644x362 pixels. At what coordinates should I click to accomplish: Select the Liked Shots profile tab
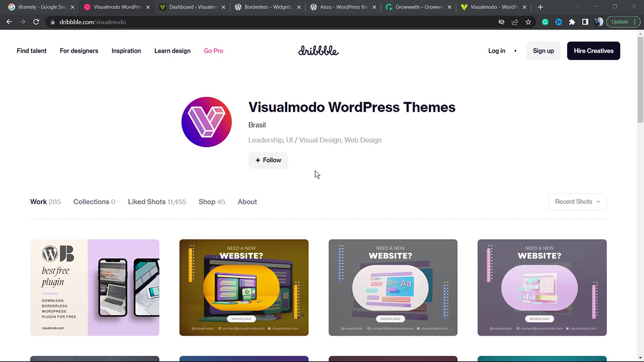point(157,202)
